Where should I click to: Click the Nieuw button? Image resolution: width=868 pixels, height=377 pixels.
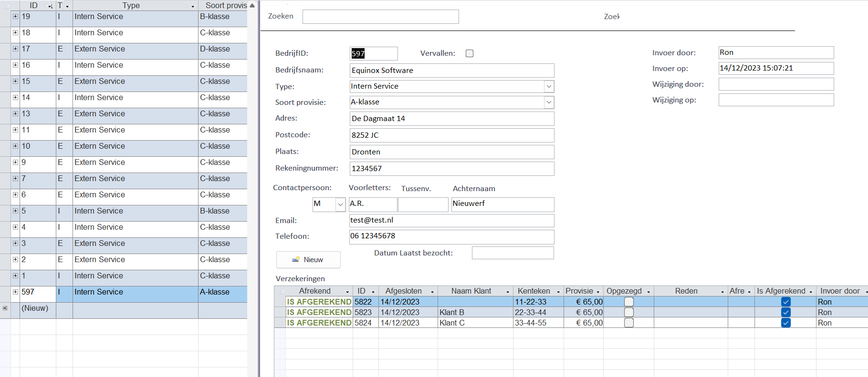(x=308, y=260)
